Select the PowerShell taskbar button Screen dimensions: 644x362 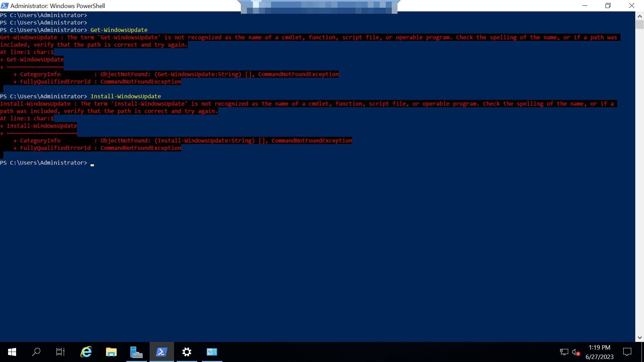click(162, 352)
